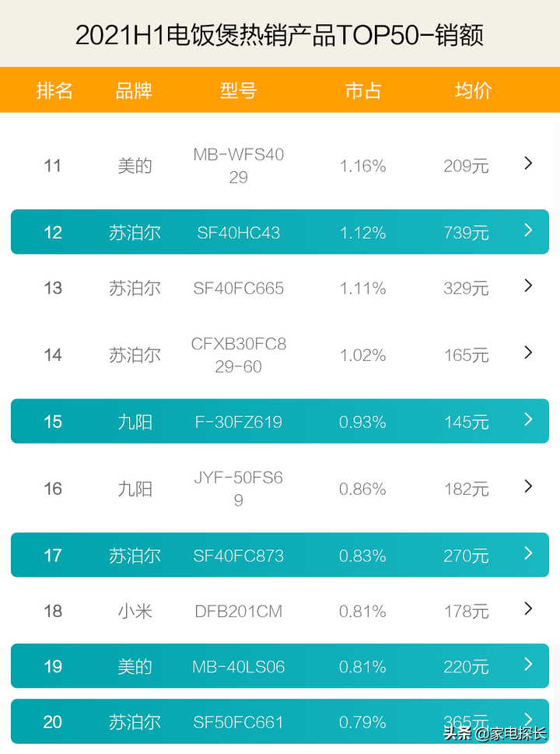
Task: Click the 739元 price in rank 12
Action: click(x=466, y=233)
